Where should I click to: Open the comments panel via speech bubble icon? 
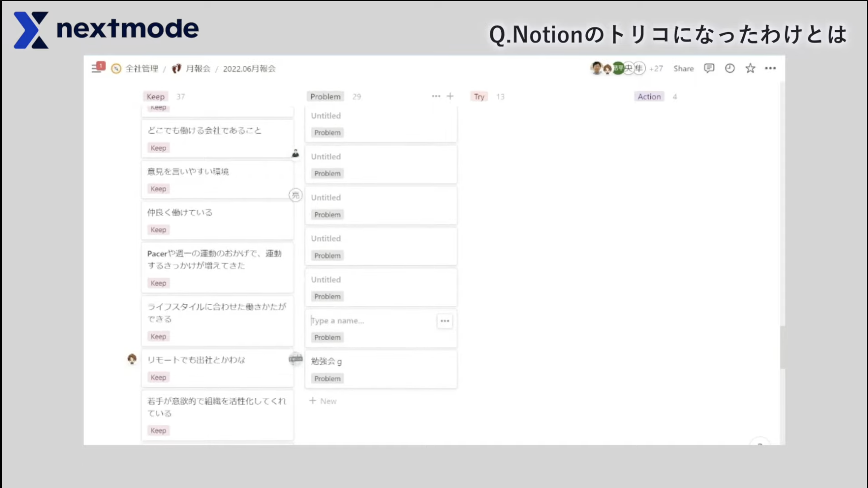click(708, 68)
